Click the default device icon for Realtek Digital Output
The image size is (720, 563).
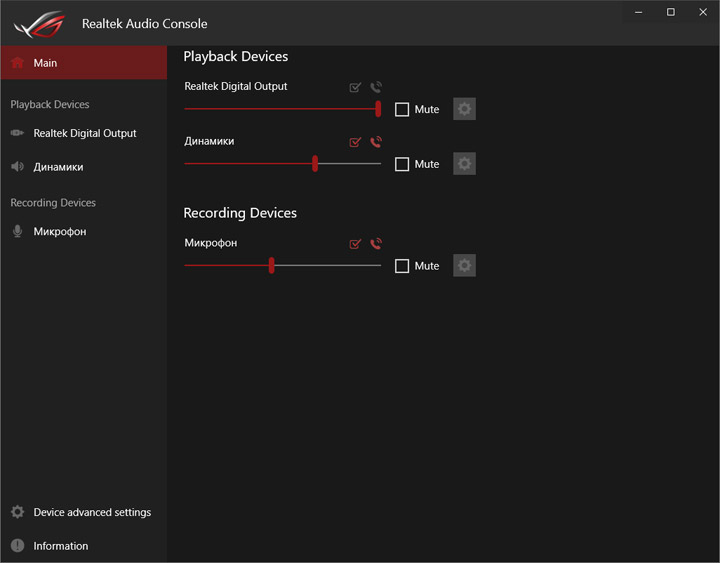355,88
